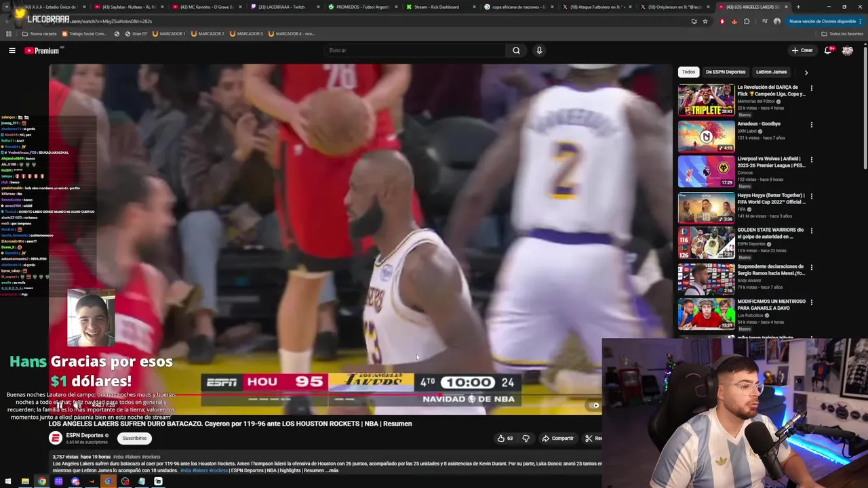Open 'Nueva carpeta' bookmark folder
The width and height of the screenshot is (868, 488).
(x=40, y=33)
